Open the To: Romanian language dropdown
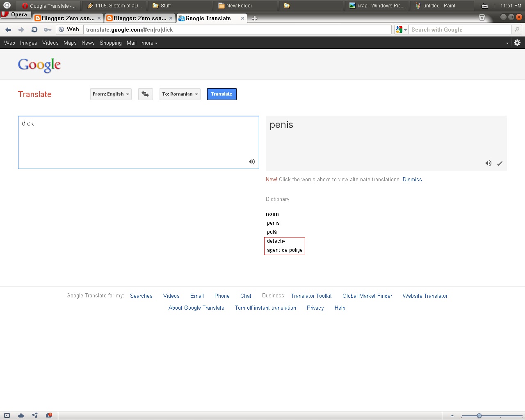Image resolution: width=525 pixels, height=420 pixels. (x=180, y=94)
